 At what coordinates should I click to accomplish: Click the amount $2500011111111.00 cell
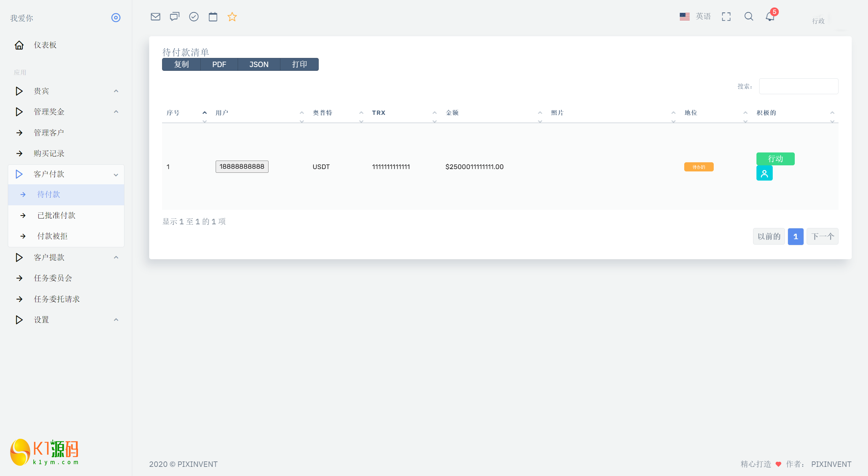point(474,167)
